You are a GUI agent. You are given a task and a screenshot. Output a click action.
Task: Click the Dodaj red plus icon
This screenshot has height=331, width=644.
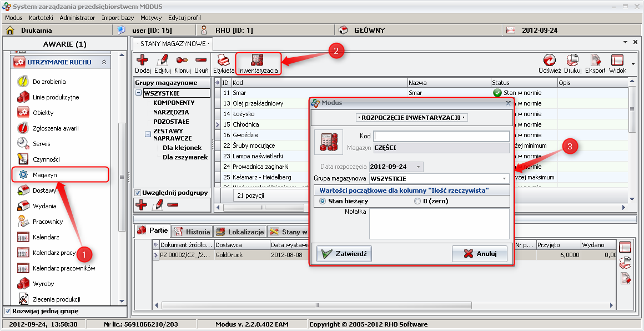(x=143, y=61)
